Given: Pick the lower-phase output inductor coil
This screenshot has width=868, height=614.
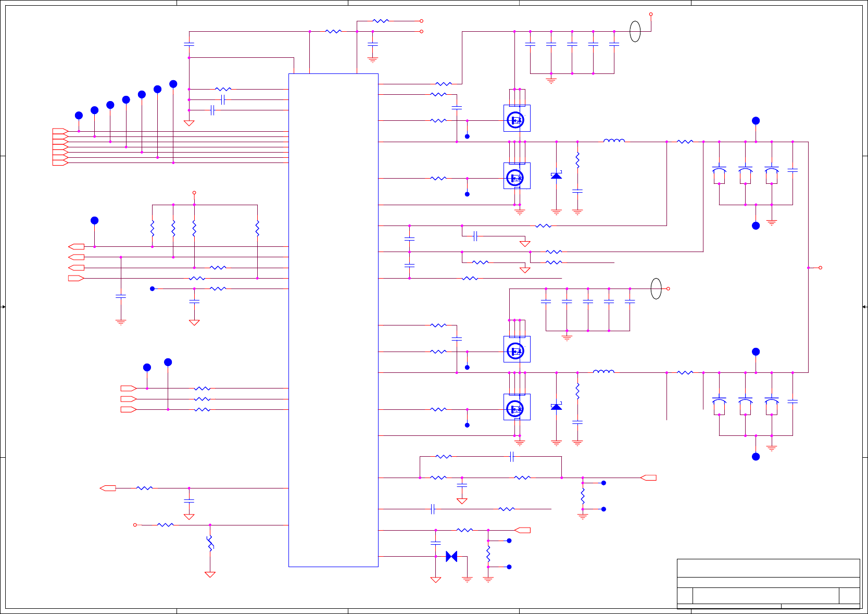Looking at the screenshot, I should pos(604,371).
